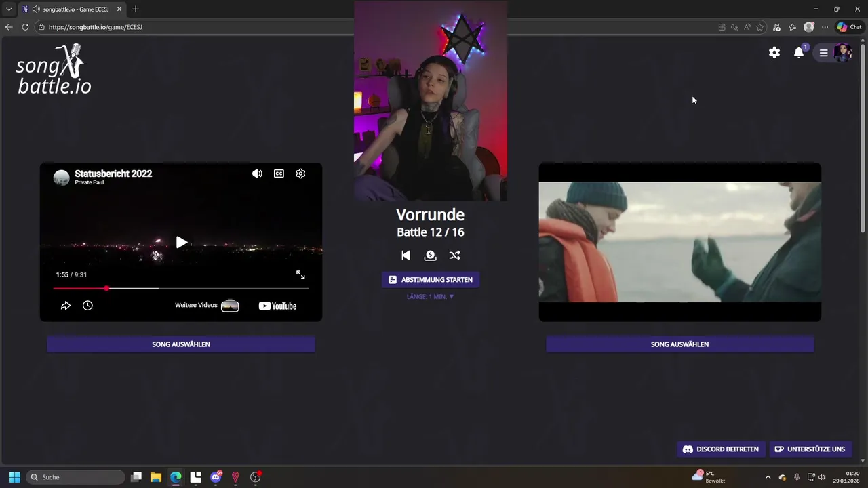The image size is (868, 488).
Task: Select the left song Statusbericht 2022
Action: pyautogui.click(x=181, y=344)
